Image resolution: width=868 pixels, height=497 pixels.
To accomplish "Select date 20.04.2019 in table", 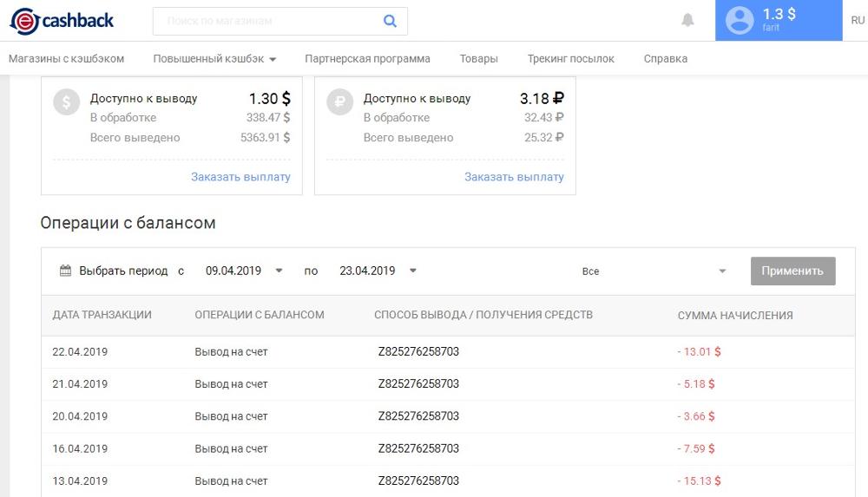I will tap(80, 416).
